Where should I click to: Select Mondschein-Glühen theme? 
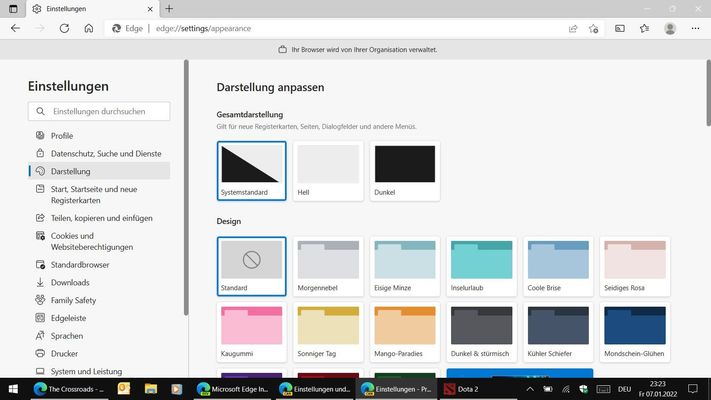pyautogui.click(x=635, y=332)
